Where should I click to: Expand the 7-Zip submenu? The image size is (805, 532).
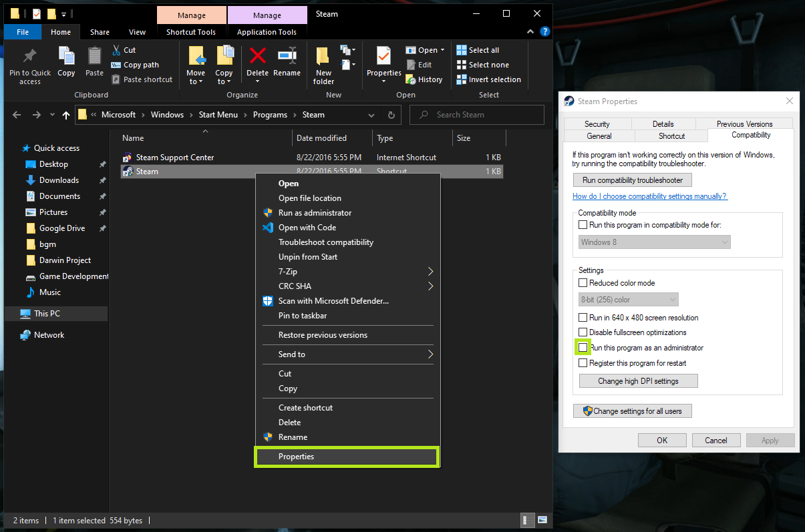pos(430,272)
